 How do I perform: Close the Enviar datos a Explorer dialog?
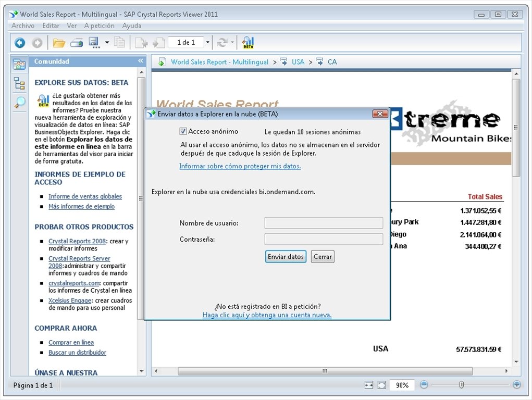[380, 114]
